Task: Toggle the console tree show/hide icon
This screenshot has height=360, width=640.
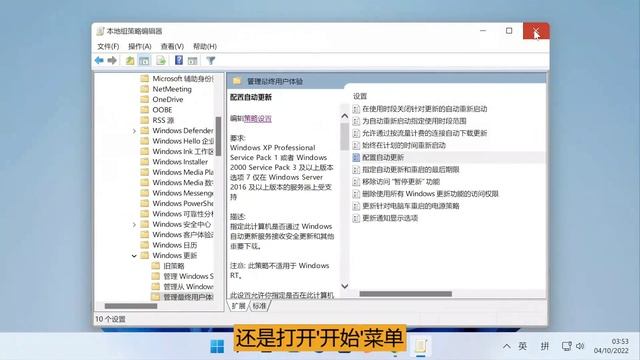Action: coord(144,61)
